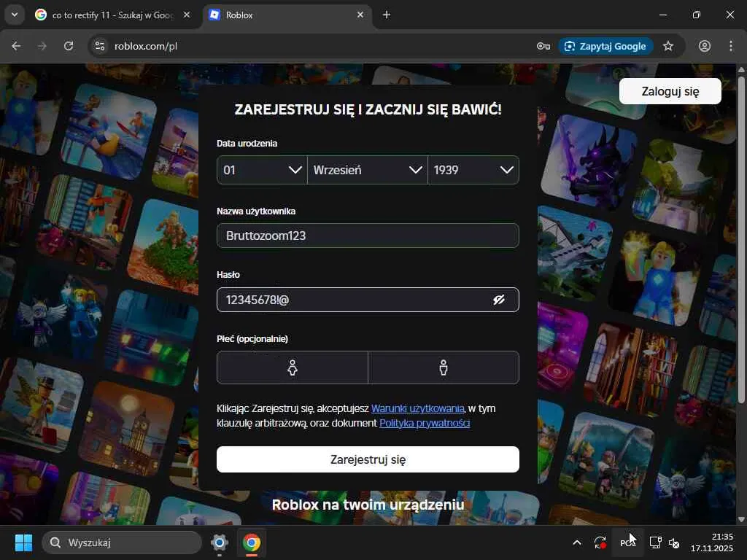The image size is (747, 560).
Task: Select the female gender option
Action: pos(293,367)
